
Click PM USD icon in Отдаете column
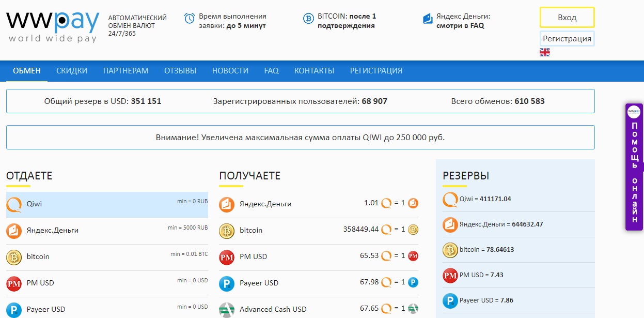tap(14, 283)
